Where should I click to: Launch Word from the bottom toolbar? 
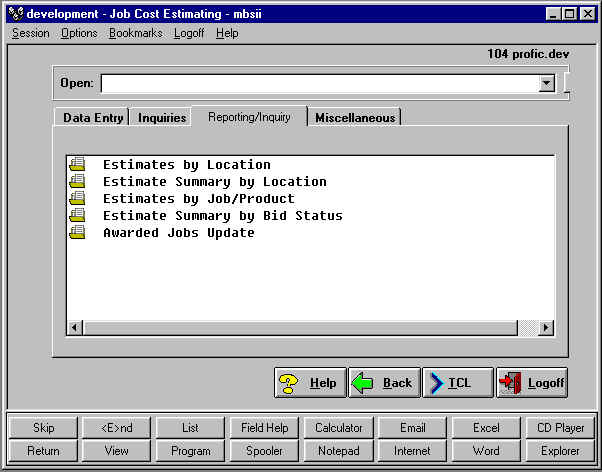486,450
